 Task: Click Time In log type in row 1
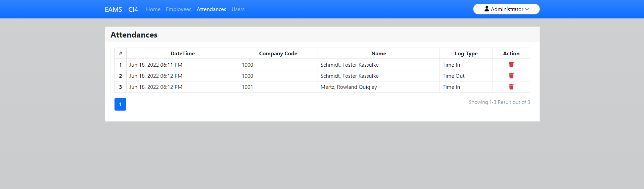pyautogui.click(x=466, y=65)
